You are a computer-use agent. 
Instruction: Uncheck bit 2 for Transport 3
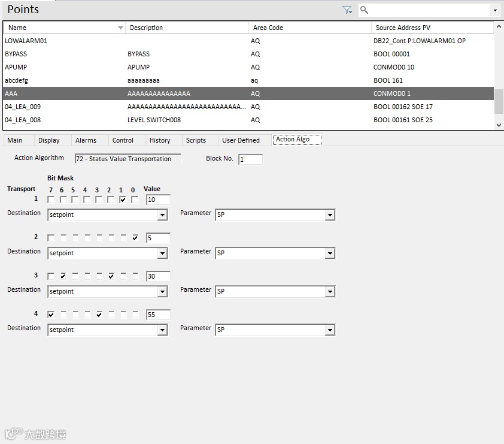pyautogui.click(x=111, y=276)
